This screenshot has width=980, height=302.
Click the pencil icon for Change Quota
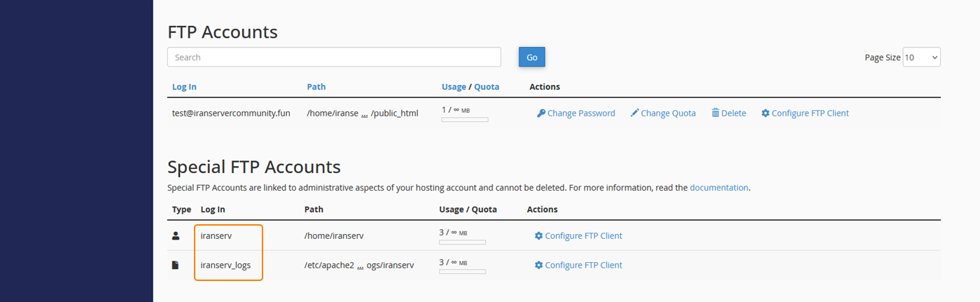(x=635, y=114)
